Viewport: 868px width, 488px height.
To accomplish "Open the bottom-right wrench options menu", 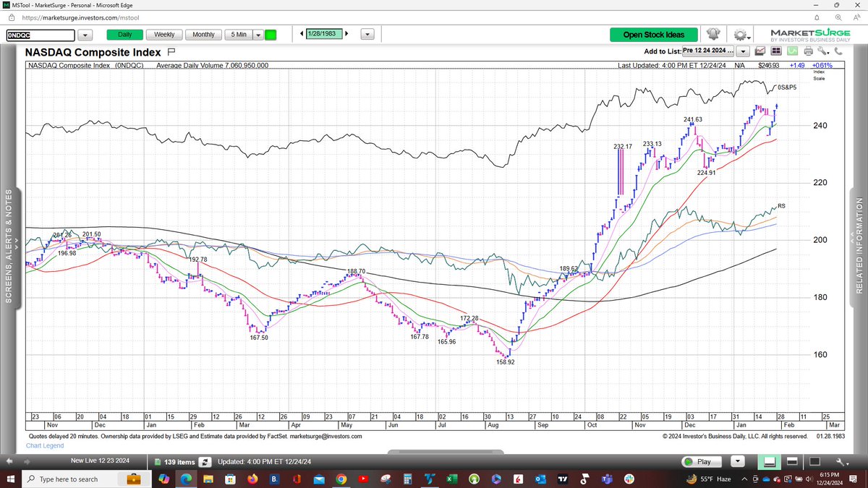I will click(841, 462).
